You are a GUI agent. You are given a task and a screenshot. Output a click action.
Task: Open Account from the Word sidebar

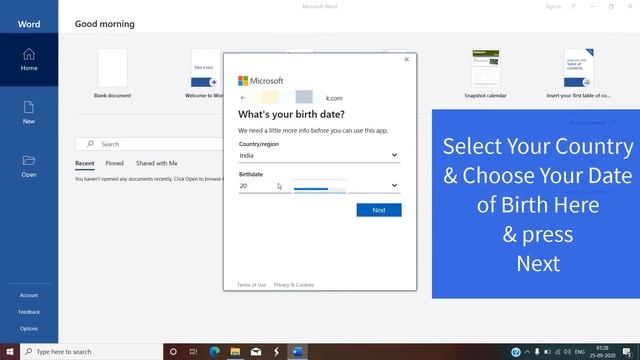pos(29,295)
